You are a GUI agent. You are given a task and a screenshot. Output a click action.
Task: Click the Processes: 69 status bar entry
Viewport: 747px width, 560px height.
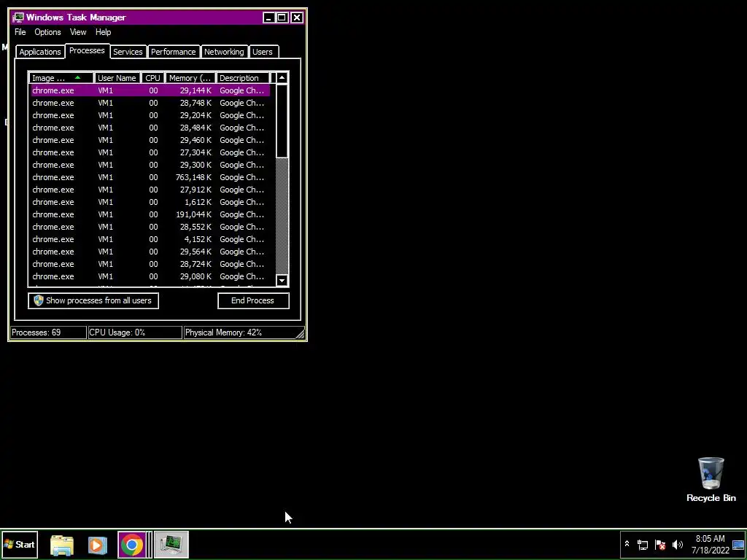[x=48, y=332]
